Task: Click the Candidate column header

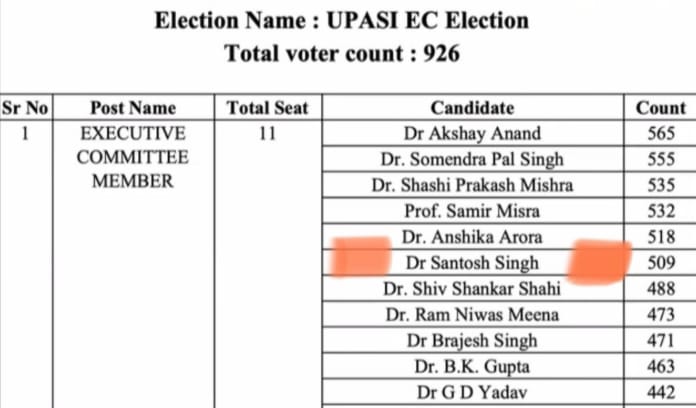Action: tap(472, 108)
